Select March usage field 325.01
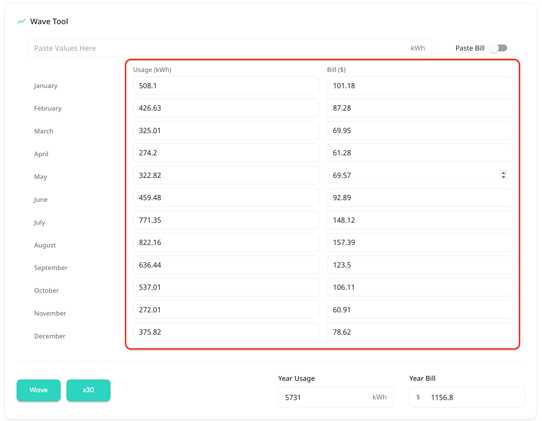Viewport: 542px width, 421px height. tap(226, 131)
